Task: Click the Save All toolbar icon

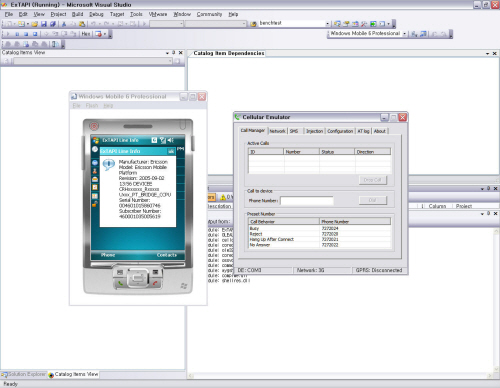Action: point(53,24)
